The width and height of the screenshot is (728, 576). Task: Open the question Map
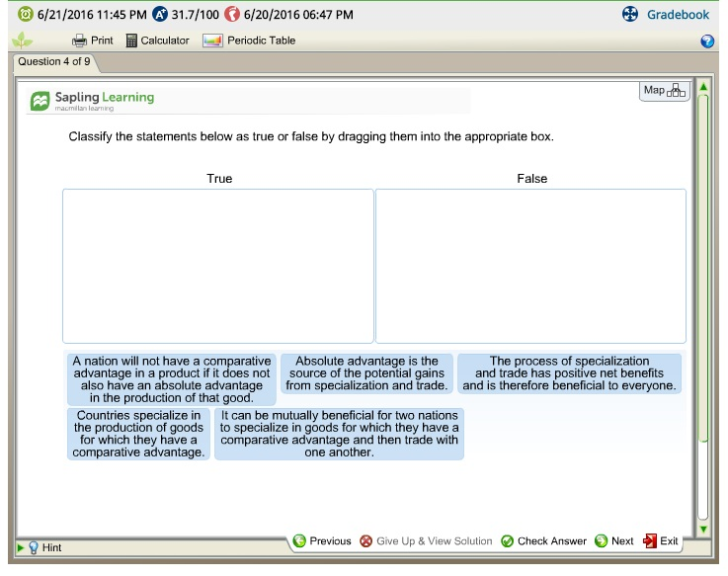[665, 90]
